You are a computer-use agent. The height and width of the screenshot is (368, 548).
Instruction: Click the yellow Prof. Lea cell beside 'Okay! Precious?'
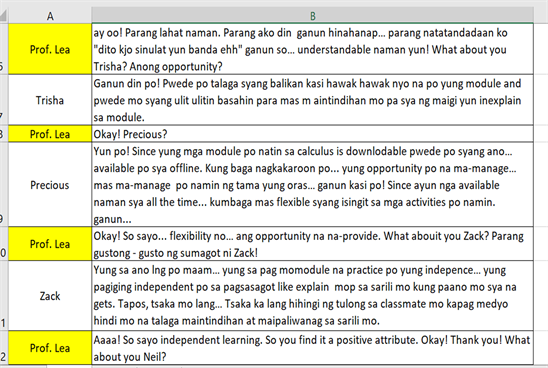tap(50, 134)
